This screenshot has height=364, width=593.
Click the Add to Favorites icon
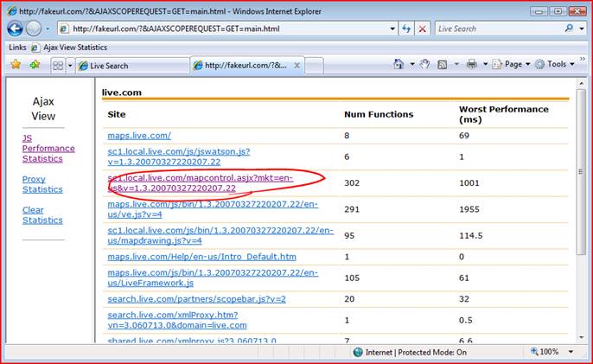pyautogui.click(x=35, y=64)
